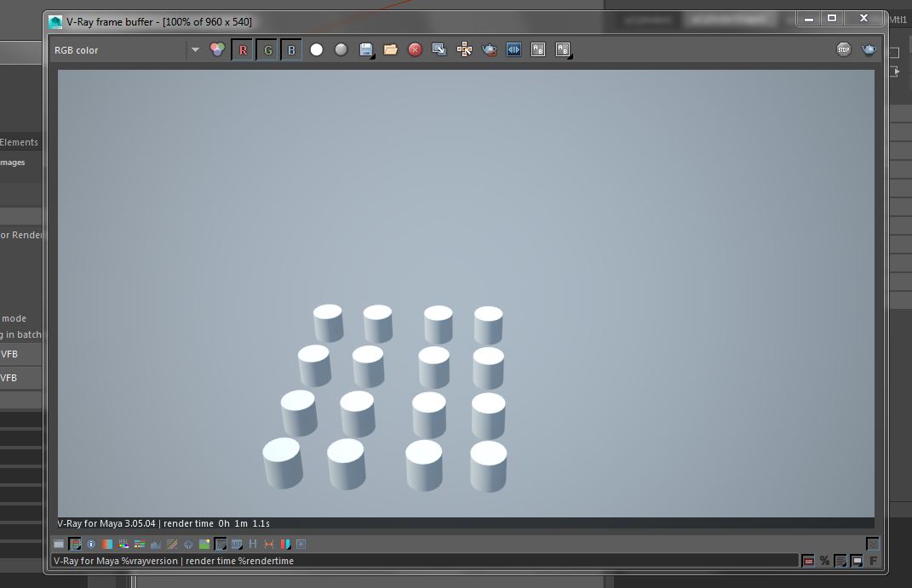Click the blue link/compare bars icon
The width and height of the screenshot is (912, 588).
pyautogui.click(x=513, y=50)
